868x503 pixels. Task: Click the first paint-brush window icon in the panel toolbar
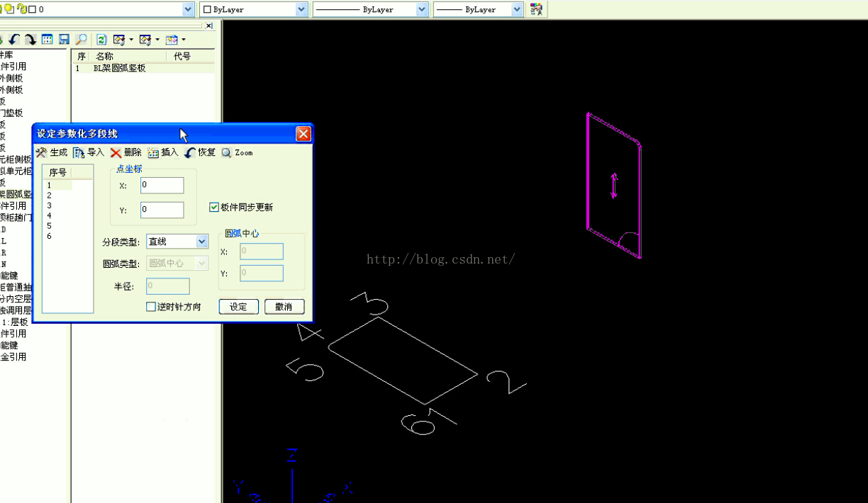point(119,40)
